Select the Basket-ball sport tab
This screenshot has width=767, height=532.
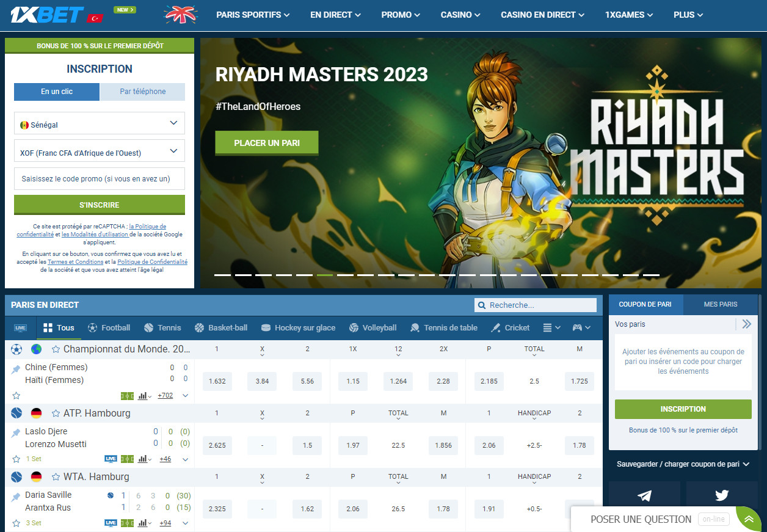point(221,328)
